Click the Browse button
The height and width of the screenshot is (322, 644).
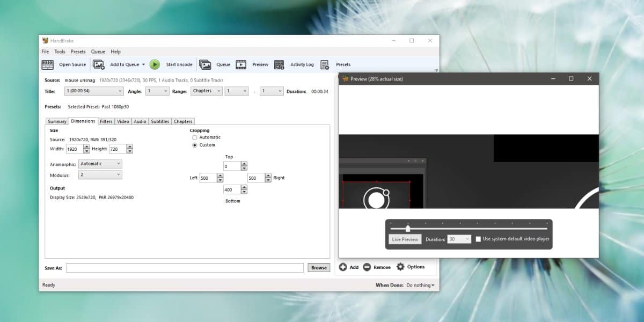coord(319,268)
